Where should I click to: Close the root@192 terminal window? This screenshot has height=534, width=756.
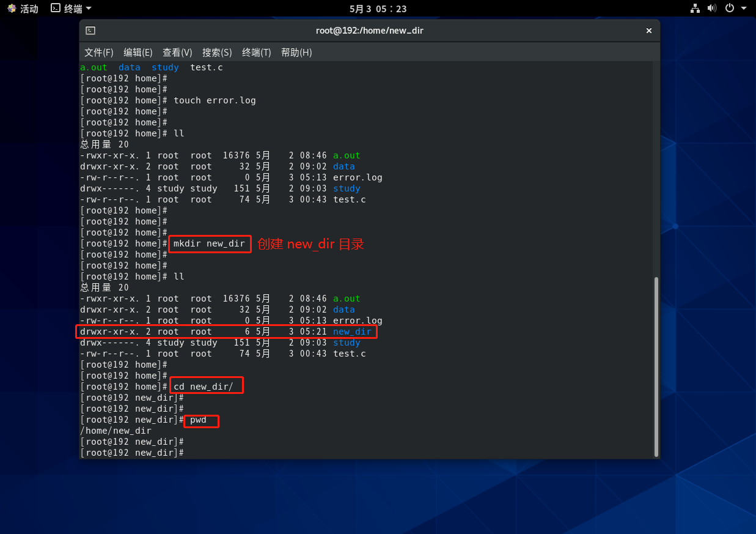pyautogui.click(x=648, y=31)
